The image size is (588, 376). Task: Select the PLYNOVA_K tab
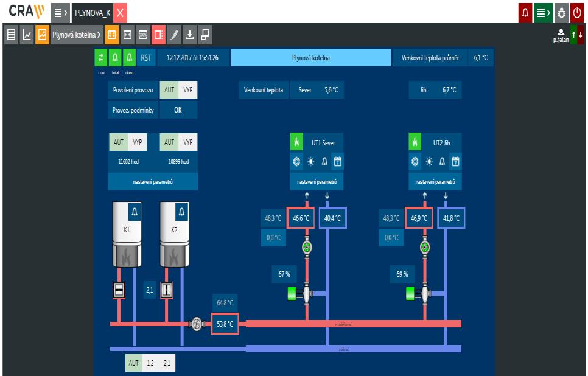[93, 13]
